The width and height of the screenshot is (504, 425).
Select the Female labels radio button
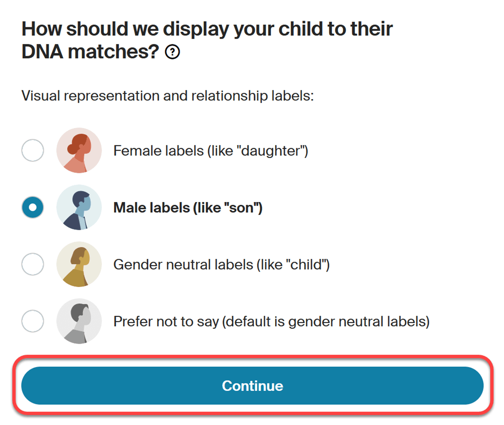33,151
